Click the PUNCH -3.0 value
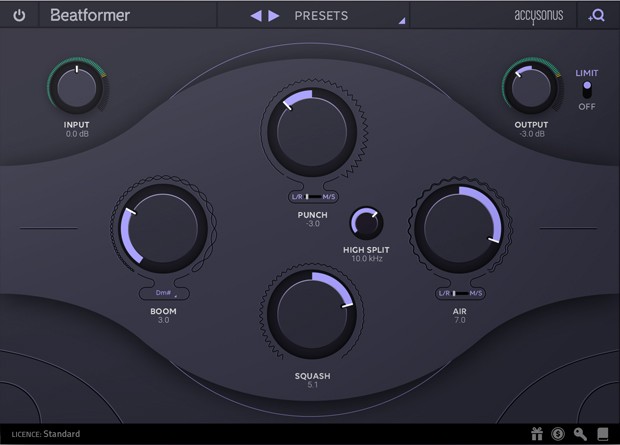 pos(312,224)
